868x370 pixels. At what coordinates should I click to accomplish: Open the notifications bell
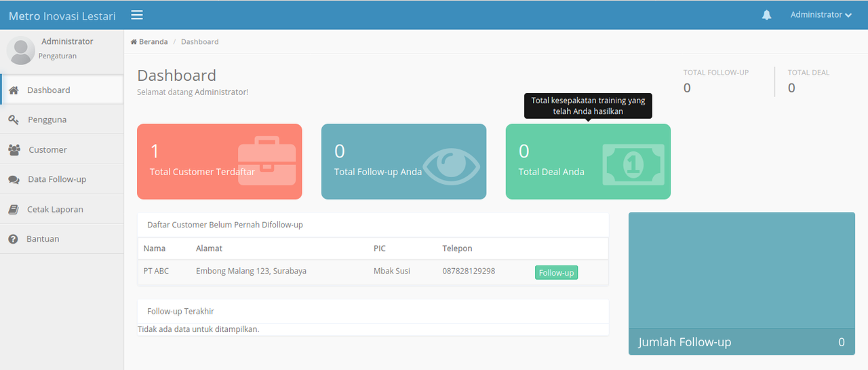click(x=767, y=15)
